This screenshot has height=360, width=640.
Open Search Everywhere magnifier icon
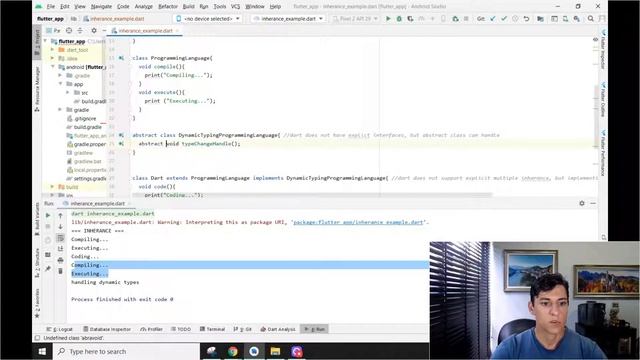pos(591,19)
